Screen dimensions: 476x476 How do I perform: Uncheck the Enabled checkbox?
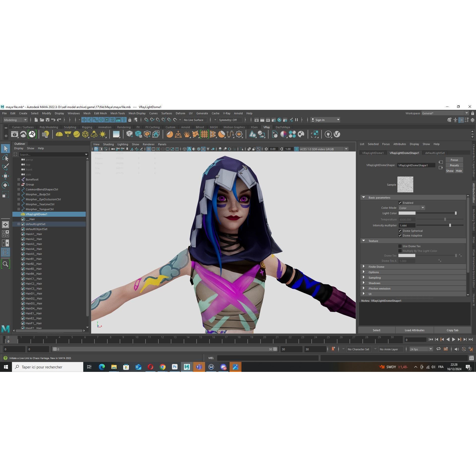coord(400,203)
